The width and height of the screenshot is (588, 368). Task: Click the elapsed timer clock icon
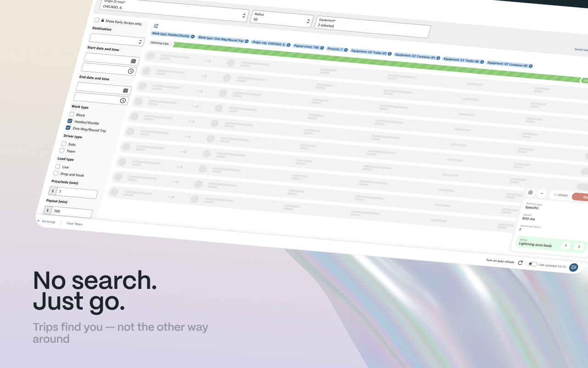click(x=555, y=195)
